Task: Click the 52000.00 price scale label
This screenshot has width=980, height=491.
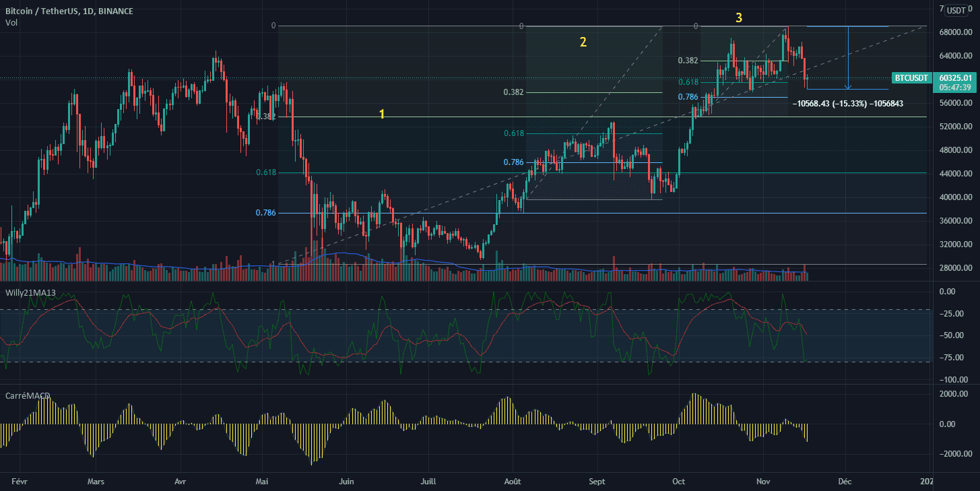Action: click(x=956, y=127)
